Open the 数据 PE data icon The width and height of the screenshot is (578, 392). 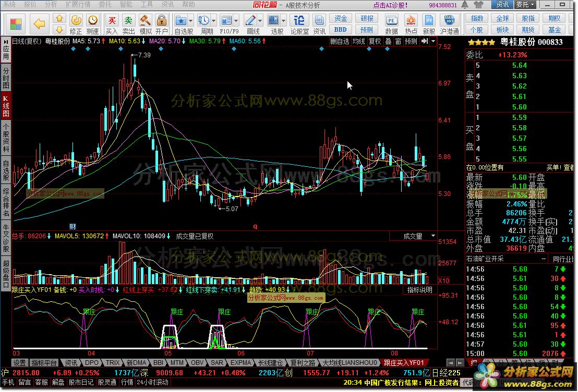pyautogui.click(x=391, y=24)
